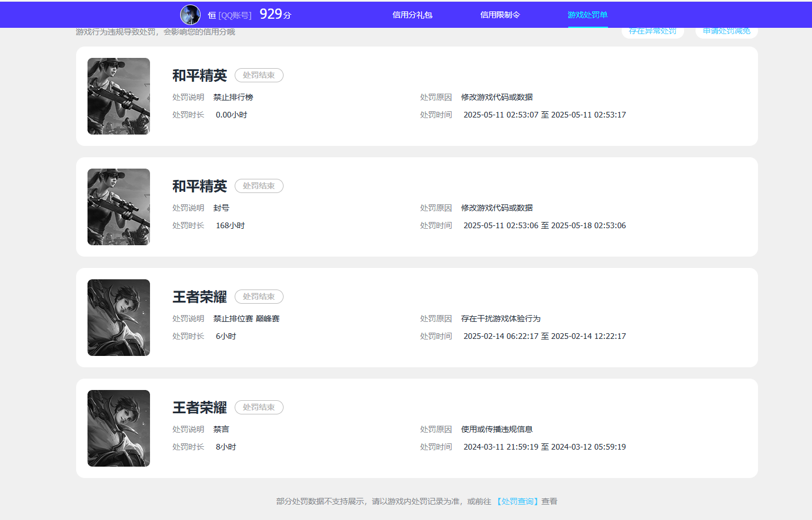This screenshot has width=812, height=520.
Task: Click the username 恒 [QQ账号]
Action: click(230, 15)
